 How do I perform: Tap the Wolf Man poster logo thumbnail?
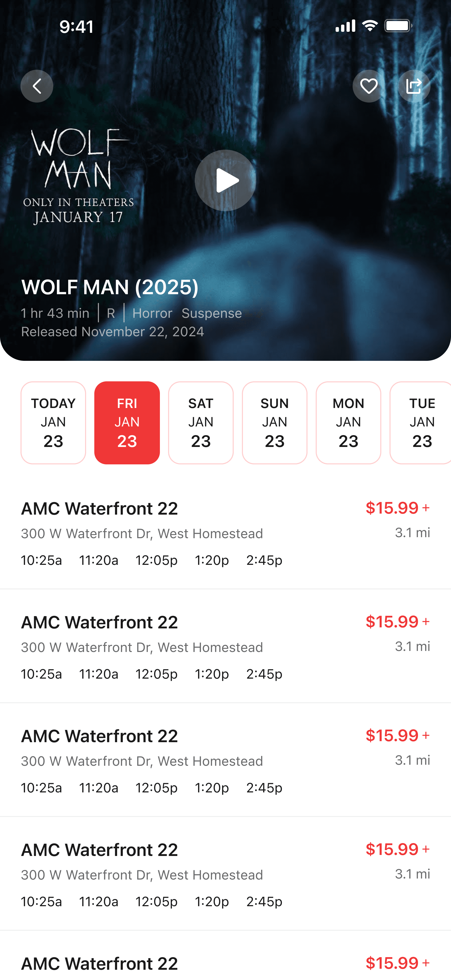coord(79,177)
